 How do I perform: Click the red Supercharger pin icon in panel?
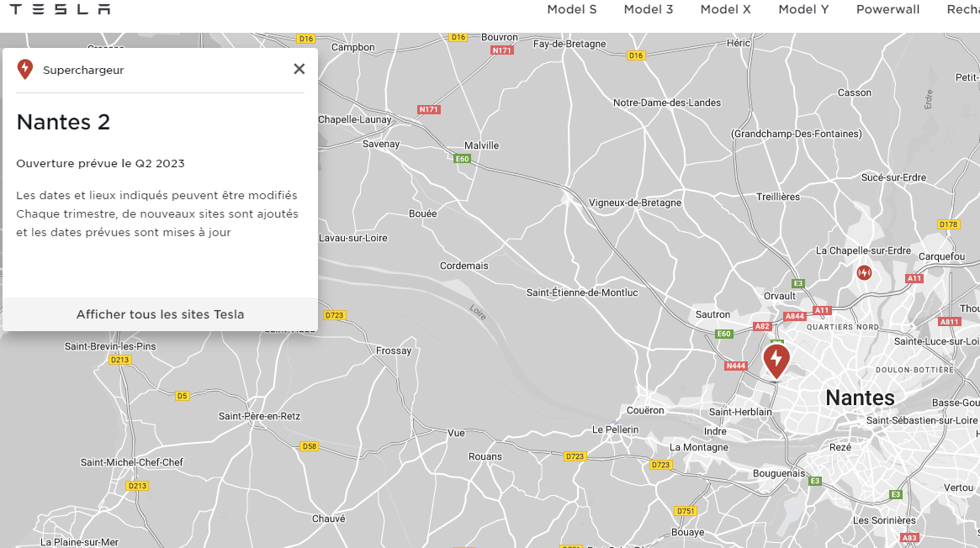25,69
